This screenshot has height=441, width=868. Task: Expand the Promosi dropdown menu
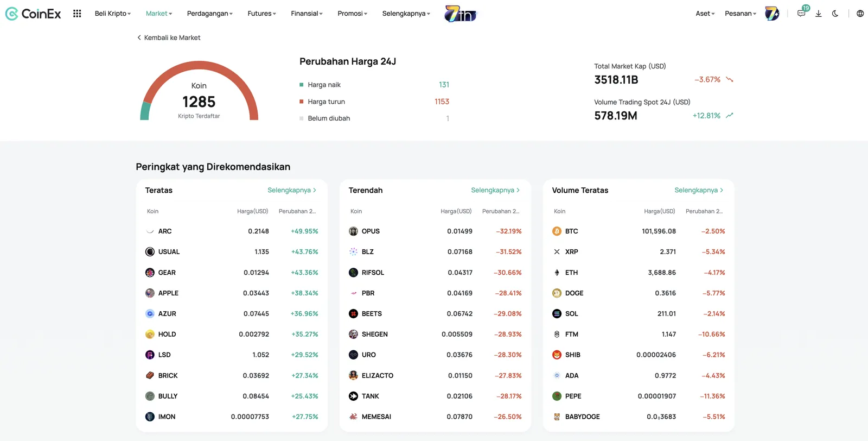(x=353, y=14)
